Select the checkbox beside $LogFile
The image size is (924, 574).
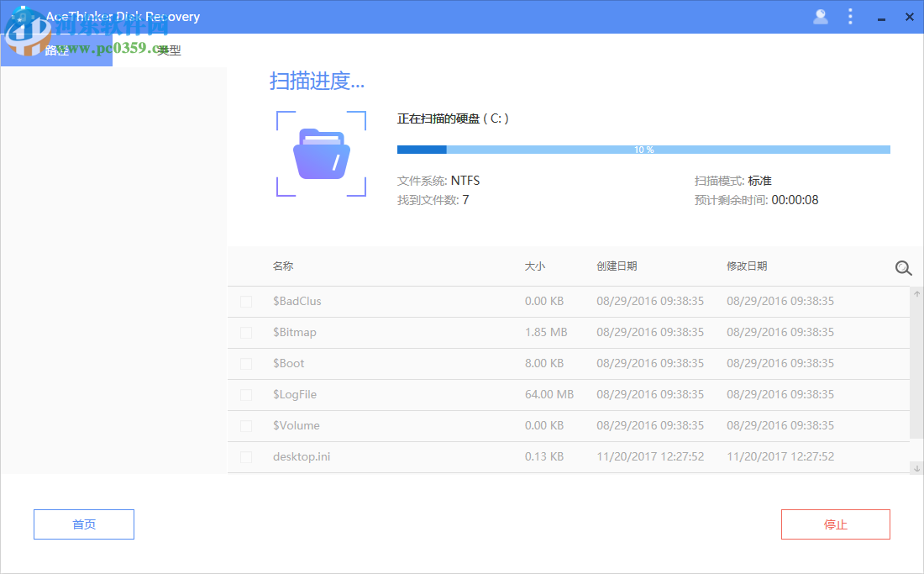pyautogui.click(x=246, y=394)
